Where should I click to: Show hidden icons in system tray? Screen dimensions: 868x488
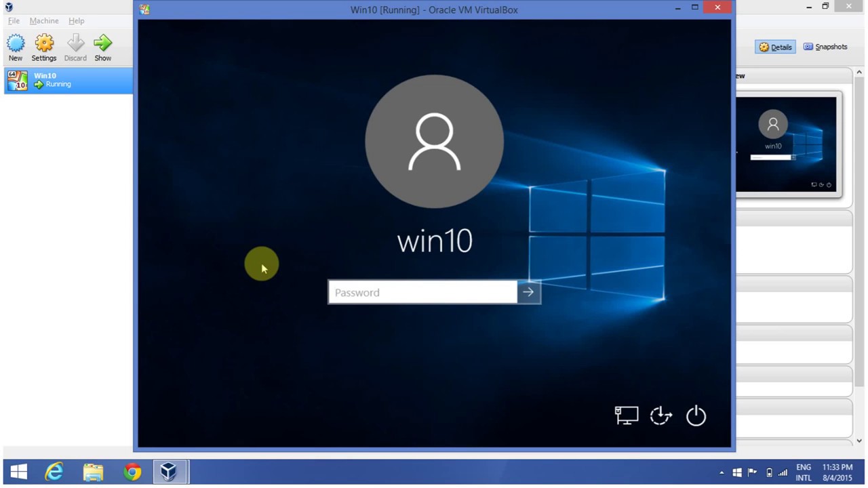click(x=722, y=473)
